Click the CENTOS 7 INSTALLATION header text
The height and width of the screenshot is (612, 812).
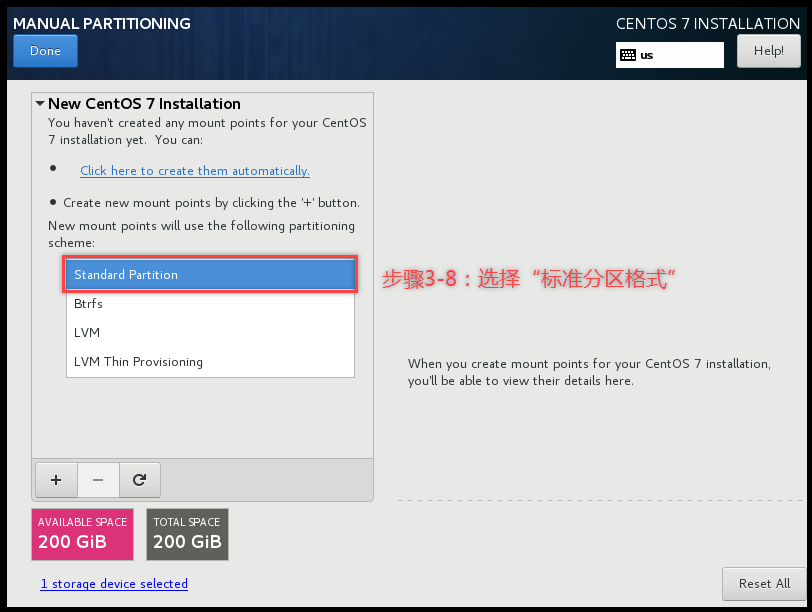coord(708,23)
